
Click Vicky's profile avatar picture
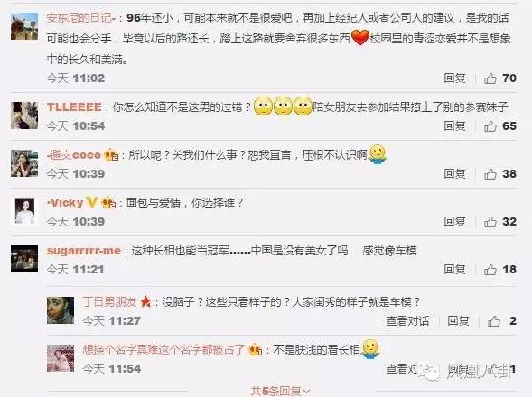pos(24,211)
